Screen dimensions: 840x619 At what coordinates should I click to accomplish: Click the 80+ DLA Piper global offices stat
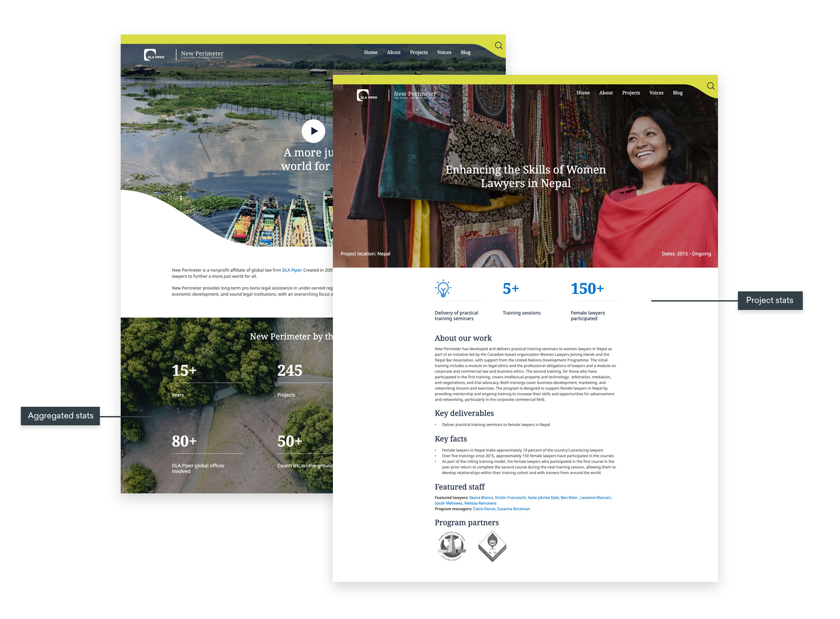184,441
